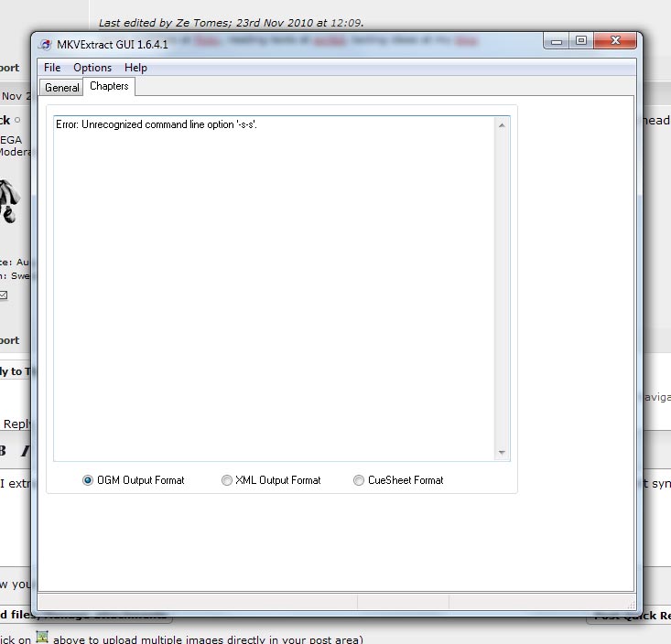Minimize the MKVExtract GUI window

pos(557,41)
